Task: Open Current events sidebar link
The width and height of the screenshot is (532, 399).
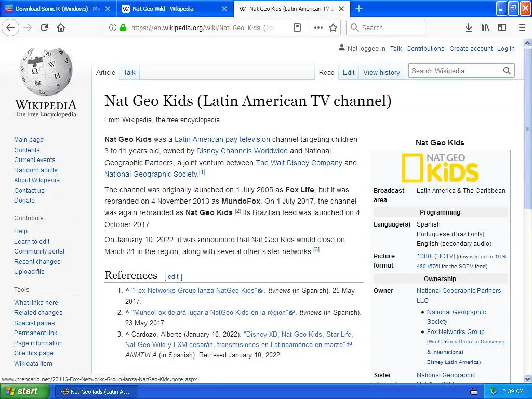Action: tap(35, 160)
